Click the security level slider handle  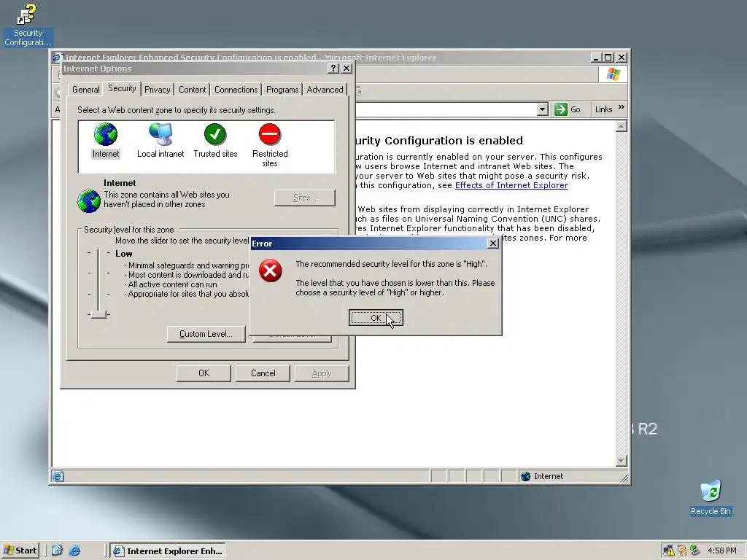98,314
